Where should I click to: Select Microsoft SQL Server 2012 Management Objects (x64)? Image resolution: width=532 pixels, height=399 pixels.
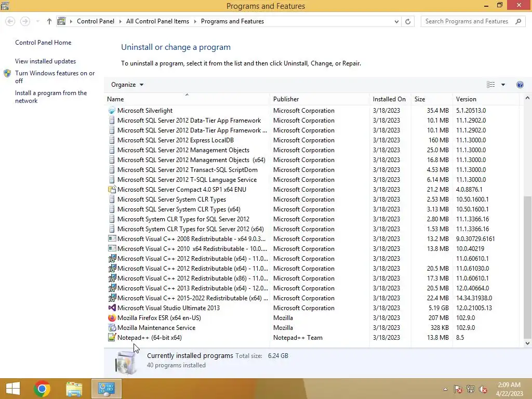[191, 160]
